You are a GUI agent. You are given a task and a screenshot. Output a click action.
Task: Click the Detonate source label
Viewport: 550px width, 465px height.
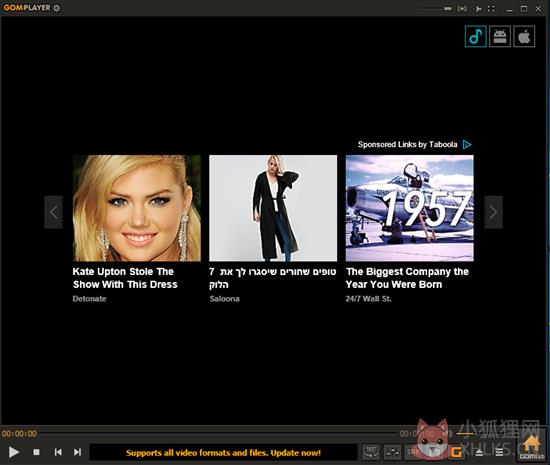89,299
